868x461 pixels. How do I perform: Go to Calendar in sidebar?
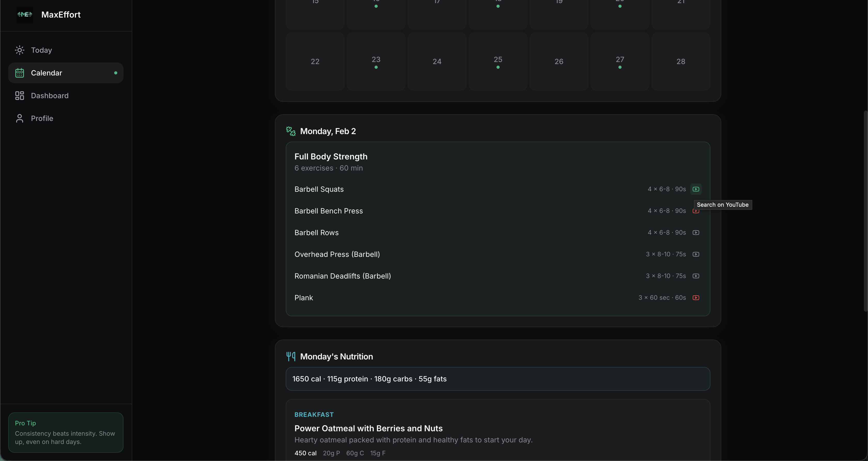[x=47, y=73]
